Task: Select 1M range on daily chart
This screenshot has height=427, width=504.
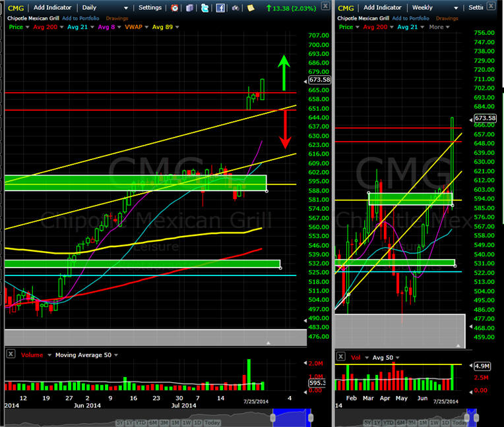Action: click(x=175, y=423)
